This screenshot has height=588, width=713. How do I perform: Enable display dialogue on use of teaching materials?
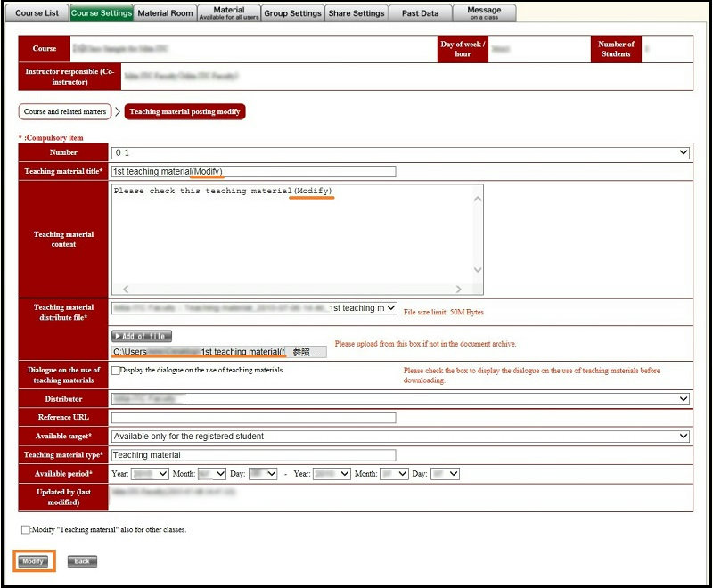tap(116, 370)
